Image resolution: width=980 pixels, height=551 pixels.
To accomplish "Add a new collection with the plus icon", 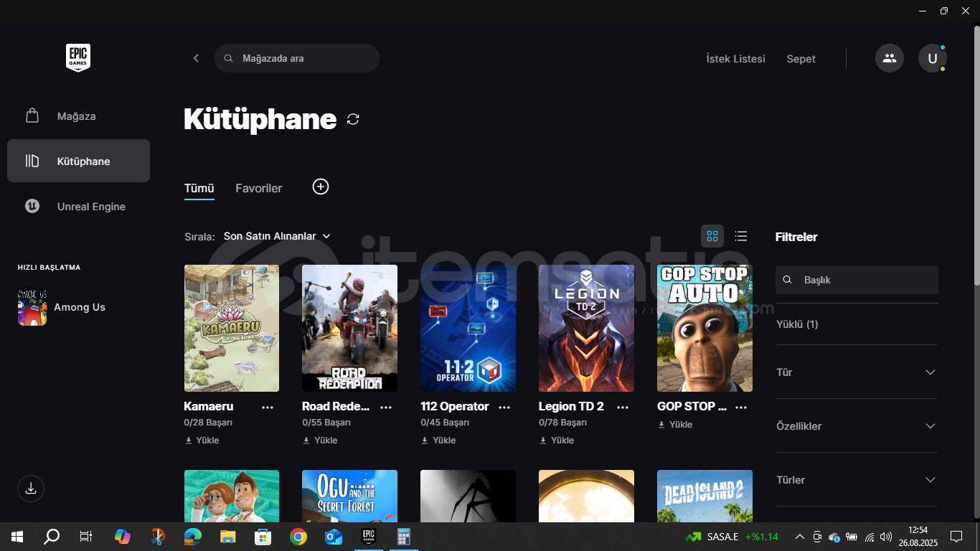I will coord(321,187).
